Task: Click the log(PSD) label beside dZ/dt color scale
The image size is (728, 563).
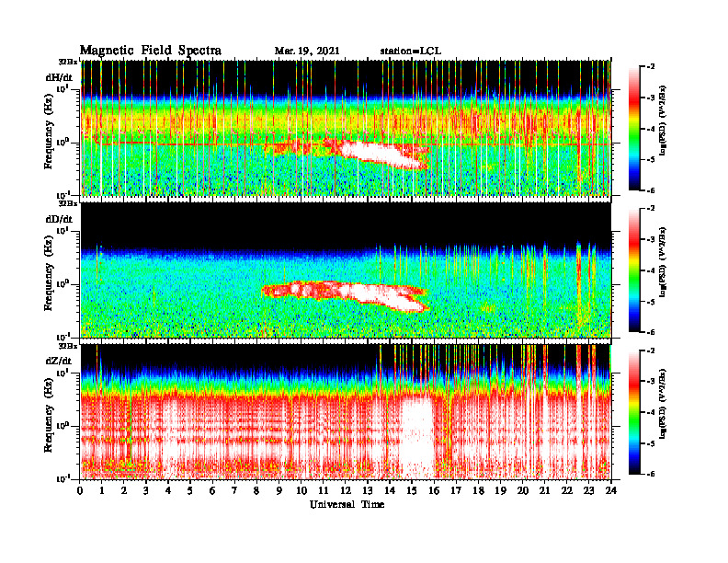Action: [x=663, y=404]
